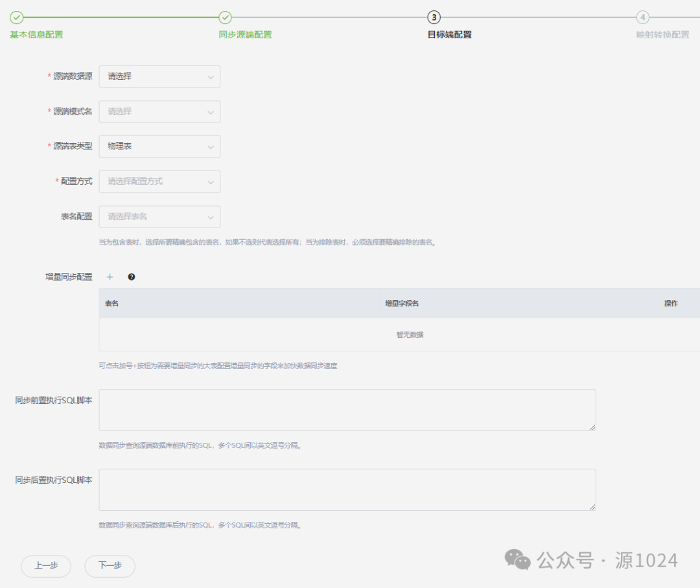Click the plus icon beside 增量同步配置

(x=110, y=277)
